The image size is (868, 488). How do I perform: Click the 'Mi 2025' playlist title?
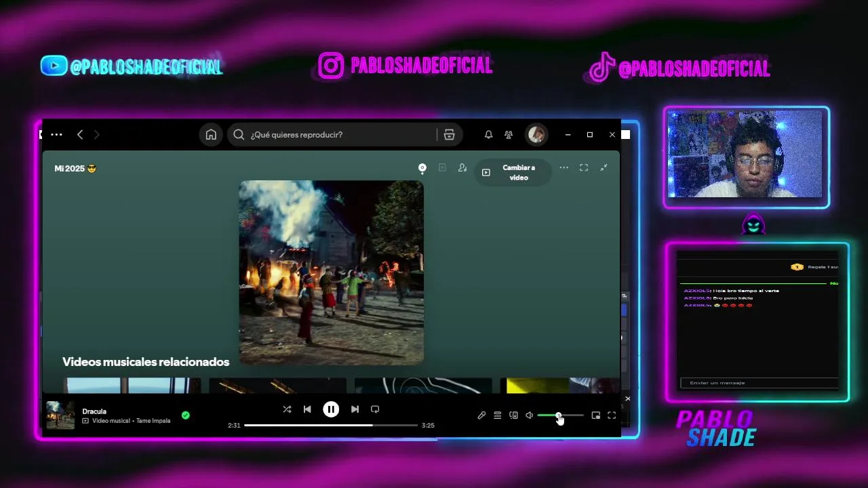click(75, 168)
